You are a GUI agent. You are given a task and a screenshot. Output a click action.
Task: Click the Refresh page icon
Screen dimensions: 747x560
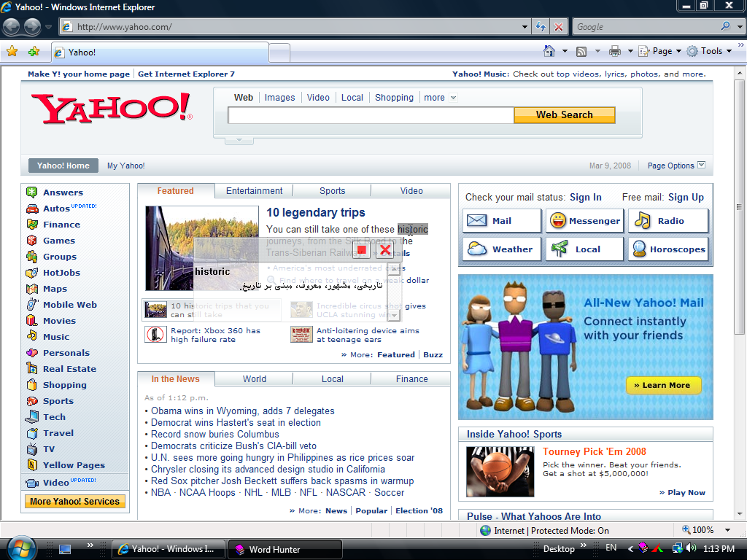541,27
